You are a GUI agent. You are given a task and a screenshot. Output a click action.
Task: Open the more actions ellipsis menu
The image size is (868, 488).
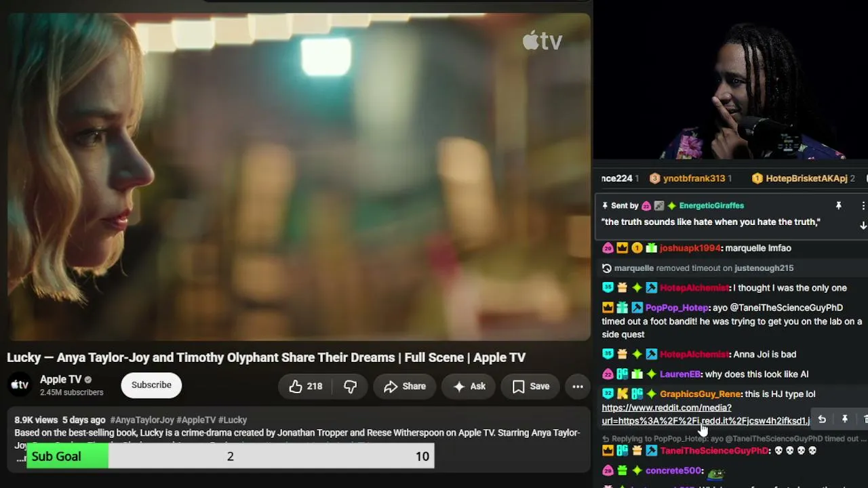tap(578, 386)
